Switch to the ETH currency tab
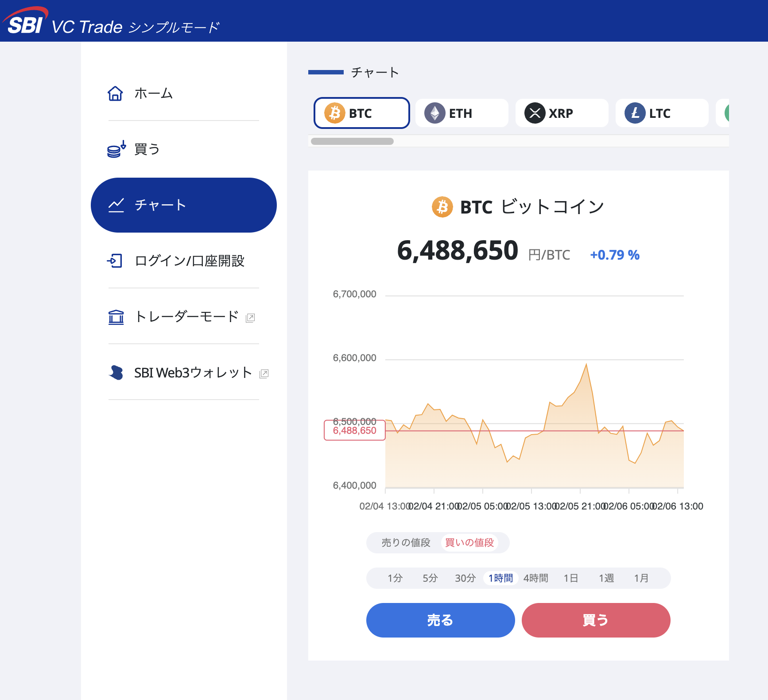Viewport: 768px width, 700px height. [462, 113]
